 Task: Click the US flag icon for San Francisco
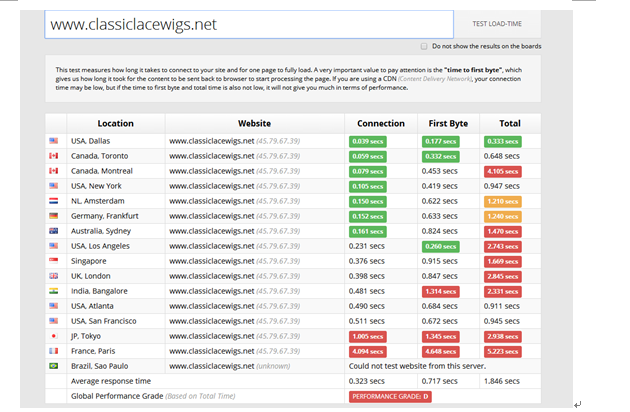click(x=53, y=321)
